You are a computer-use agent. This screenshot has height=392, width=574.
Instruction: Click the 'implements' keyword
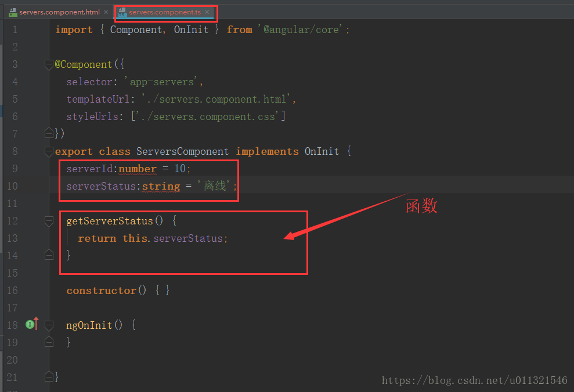(x=267, y=151)
